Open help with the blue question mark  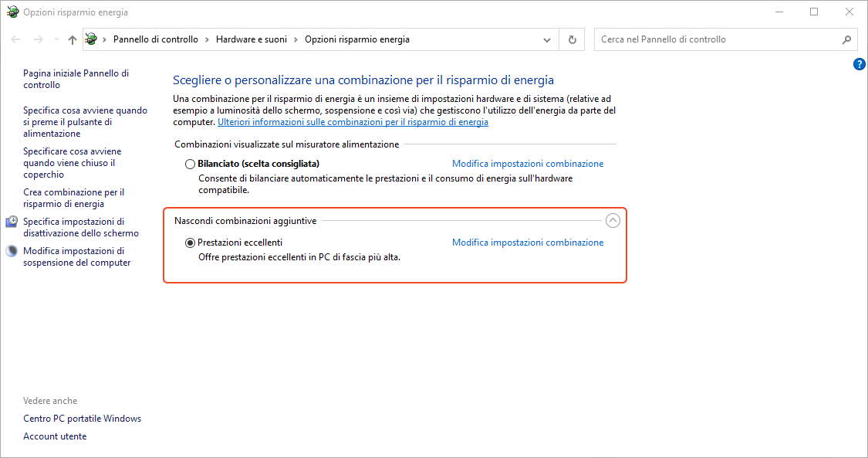[860, 64]
